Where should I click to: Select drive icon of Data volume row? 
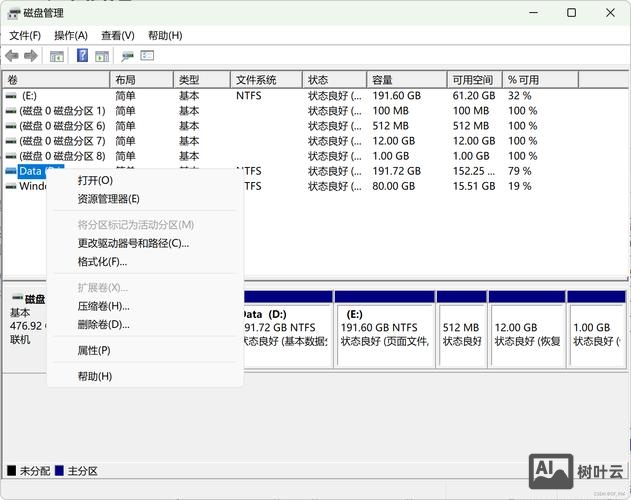11,171
